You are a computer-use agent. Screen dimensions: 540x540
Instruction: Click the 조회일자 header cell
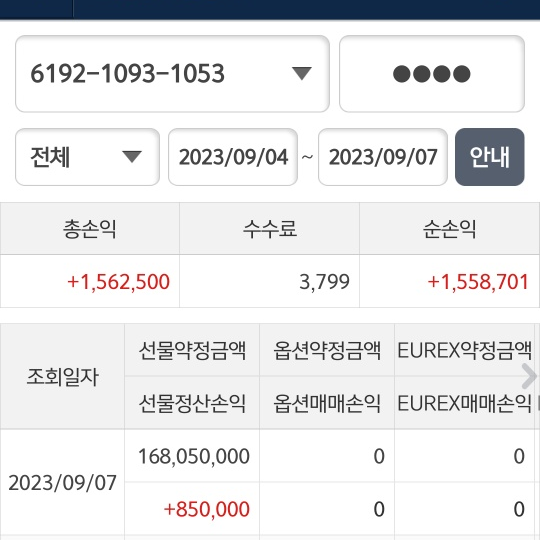[62, 376]
